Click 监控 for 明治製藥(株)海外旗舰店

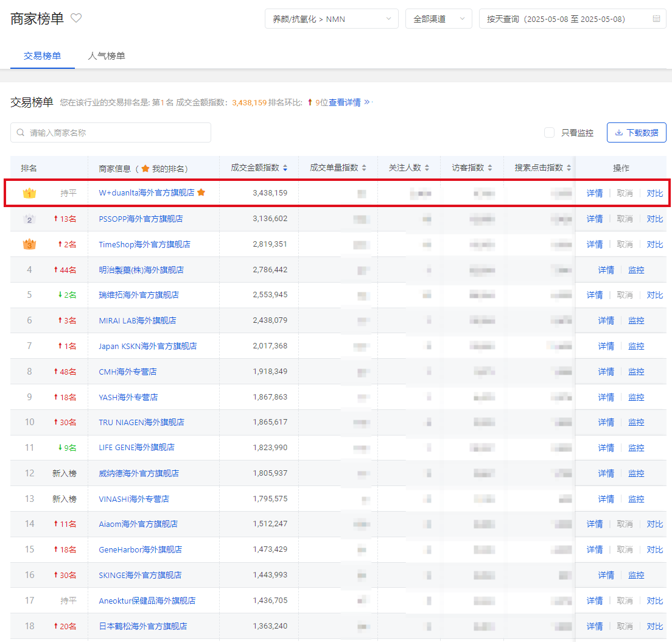tap(636, 270)
